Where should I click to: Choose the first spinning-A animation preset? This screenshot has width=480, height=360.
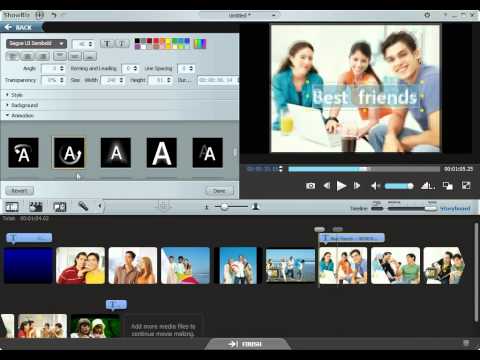tap(23, 153)
